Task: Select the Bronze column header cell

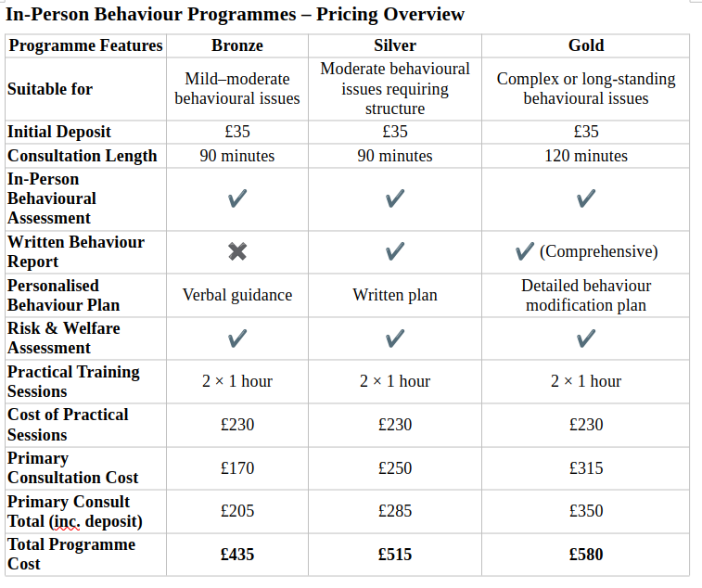Action: pos(237,45)
